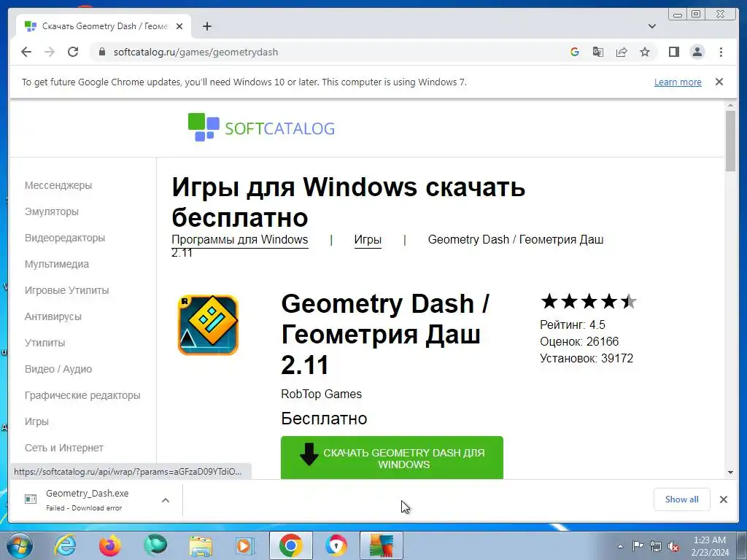Image resolution: width=747 pixels, height=560 pixels.
Task: Translate this page icon
Action: pos(598,52)
